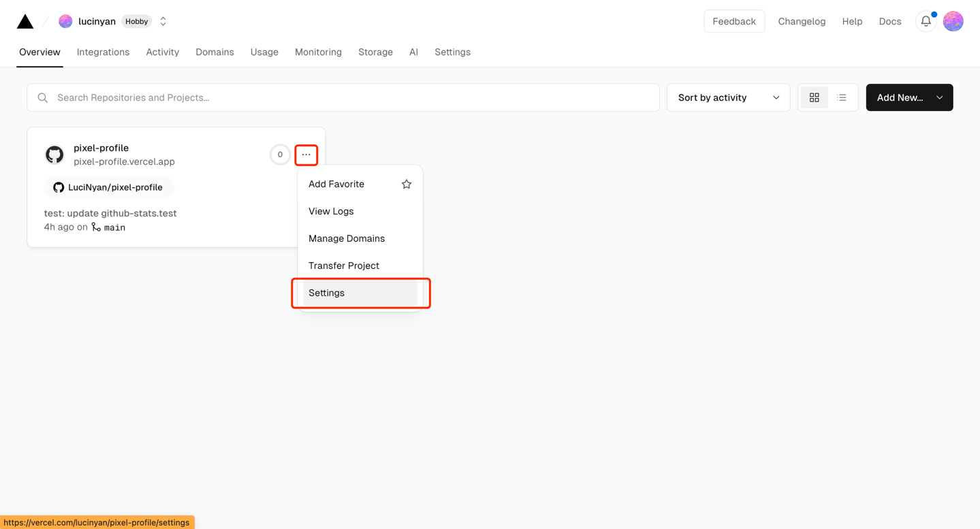Click the Vercel triangle logo
Viewport: 980px width, 529px height.
point(25,21)
